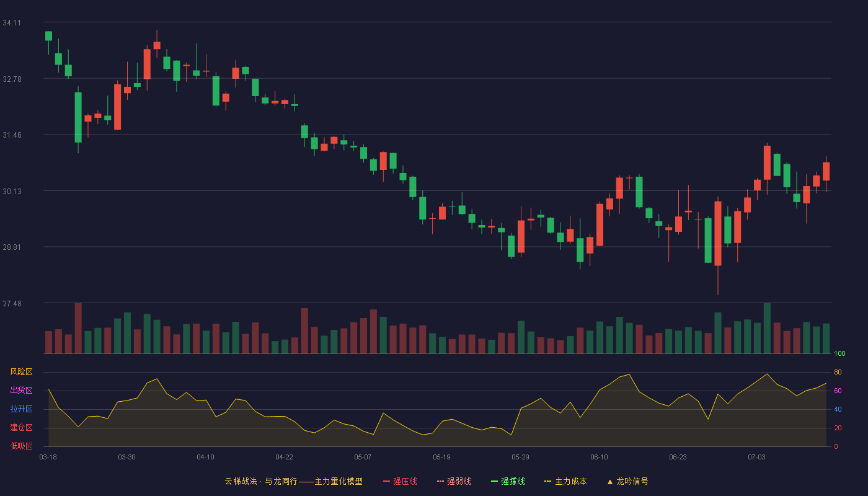Toggle the 强压线 legend series

coord(400,481)
